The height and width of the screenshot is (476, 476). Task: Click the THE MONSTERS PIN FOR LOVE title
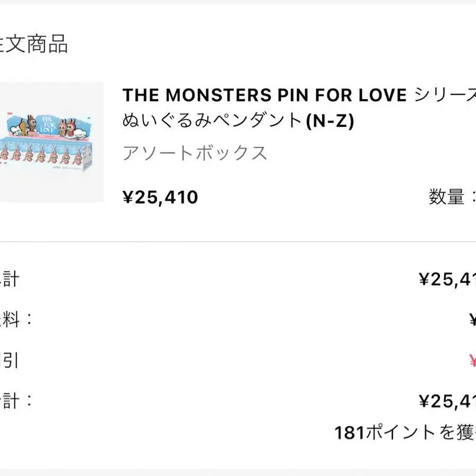coord(264,95)
